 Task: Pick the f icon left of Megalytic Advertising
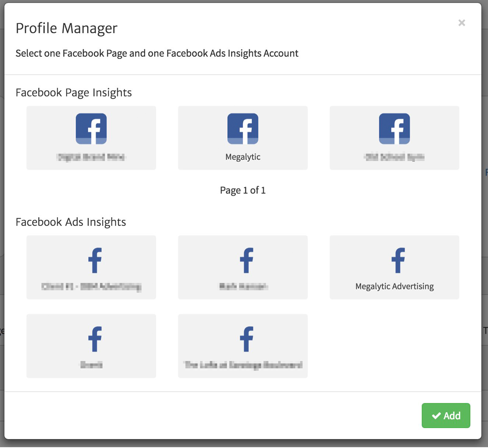point(246,261)
